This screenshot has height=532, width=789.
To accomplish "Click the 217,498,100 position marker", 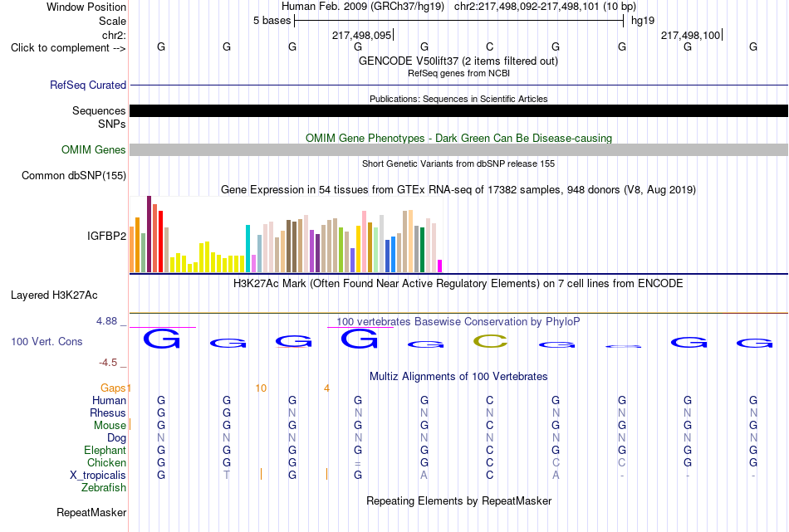I will 691,35.
